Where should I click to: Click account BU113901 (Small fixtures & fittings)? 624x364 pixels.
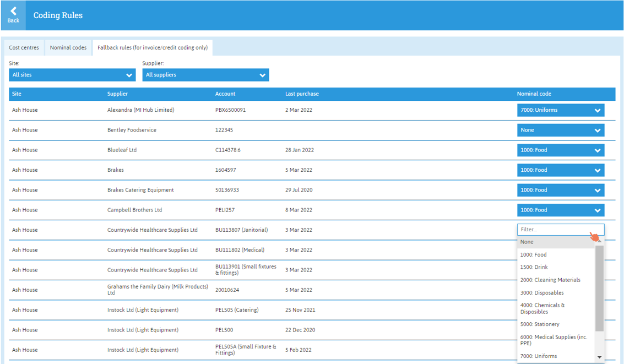pos(246,270)
